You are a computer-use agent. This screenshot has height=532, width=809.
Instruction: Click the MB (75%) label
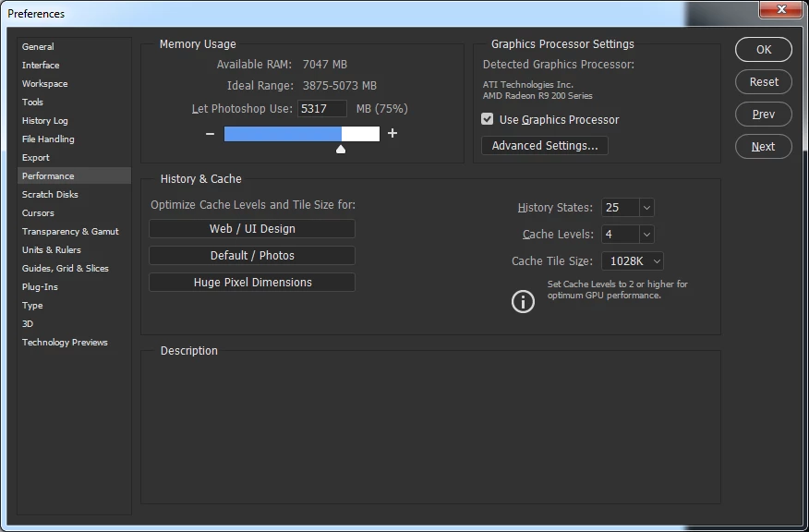(x=381, y=109)
